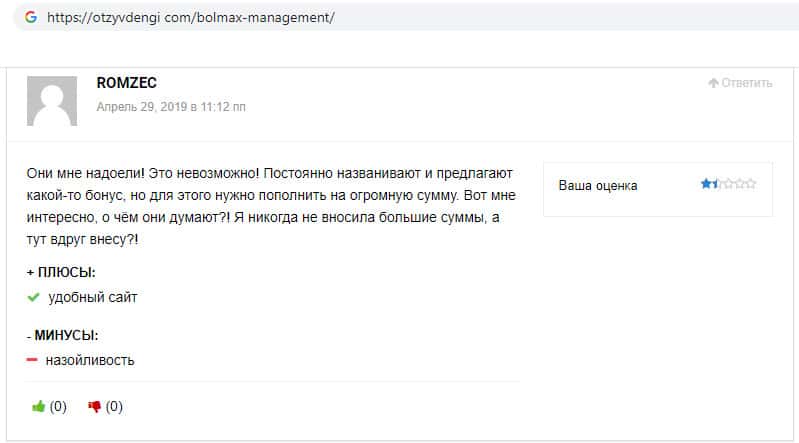Click the ROMZEC username

[126, 83]
